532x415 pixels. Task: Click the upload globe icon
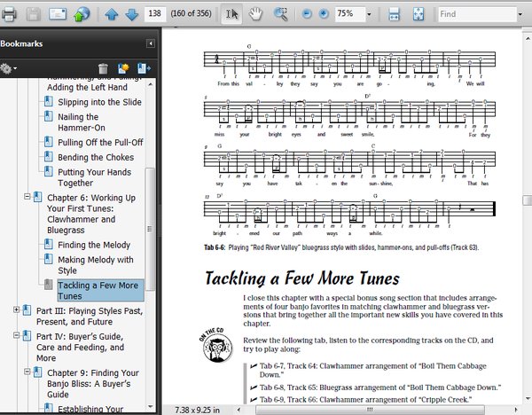[x=82, y=14]
